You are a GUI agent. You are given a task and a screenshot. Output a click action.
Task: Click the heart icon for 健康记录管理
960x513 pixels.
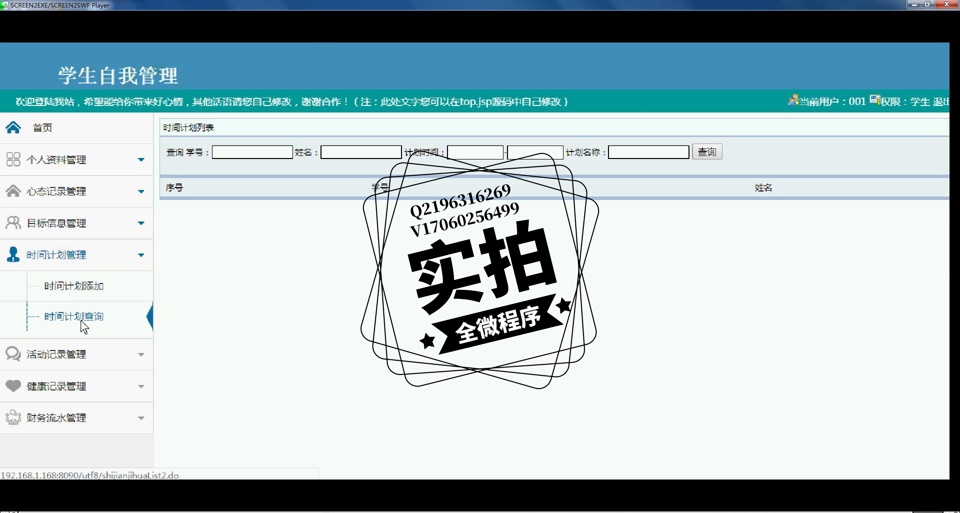[x=13, y=386]
